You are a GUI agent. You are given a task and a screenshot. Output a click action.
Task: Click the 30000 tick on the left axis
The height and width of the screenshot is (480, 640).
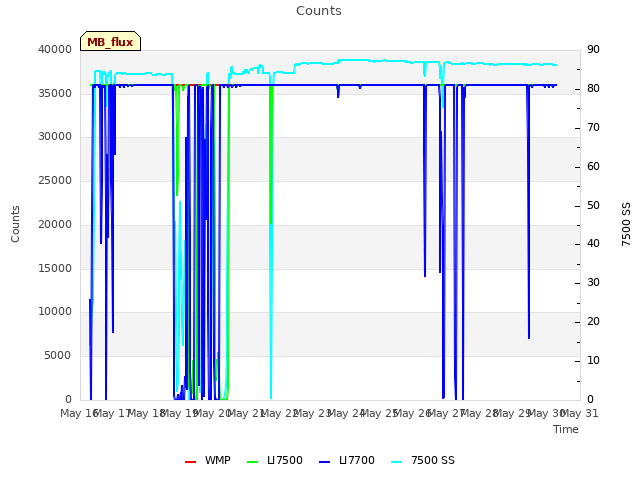click(55, 136)
